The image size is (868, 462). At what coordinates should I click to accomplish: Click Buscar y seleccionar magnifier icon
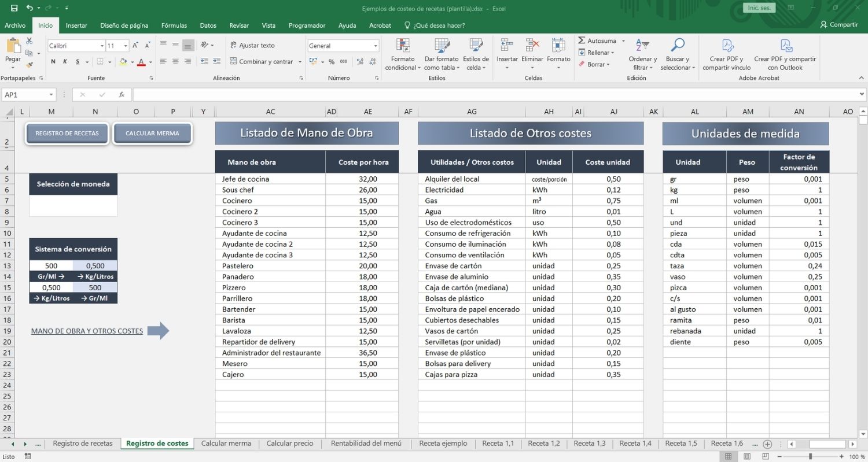[x=677, y=46]
